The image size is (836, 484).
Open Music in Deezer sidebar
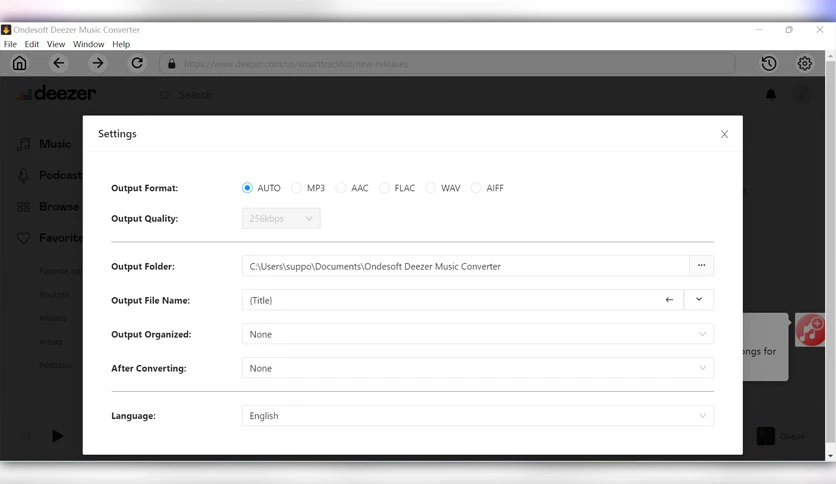[x=55, y=144]
